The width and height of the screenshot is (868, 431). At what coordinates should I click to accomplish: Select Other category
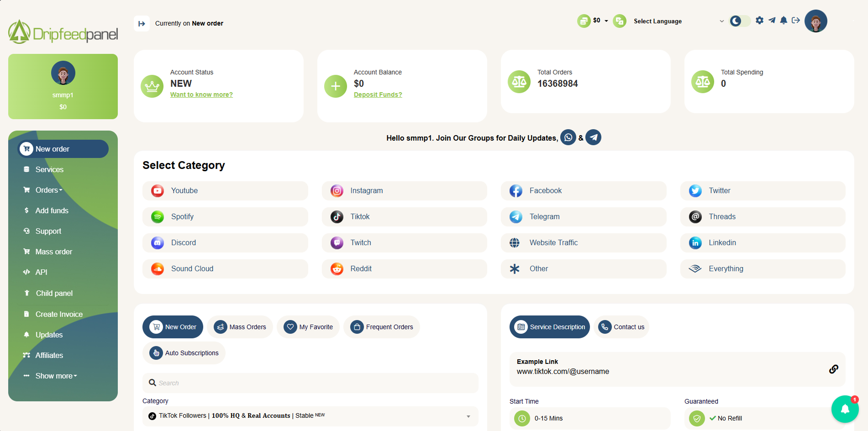[584, 269]
